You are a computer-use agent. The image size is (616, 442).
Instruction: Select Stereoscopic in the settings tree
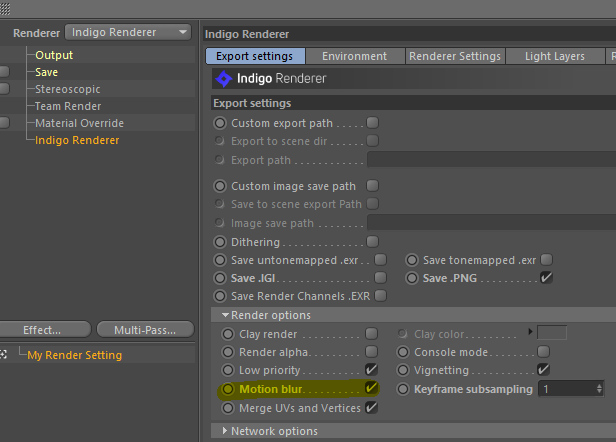coord(68,89)
